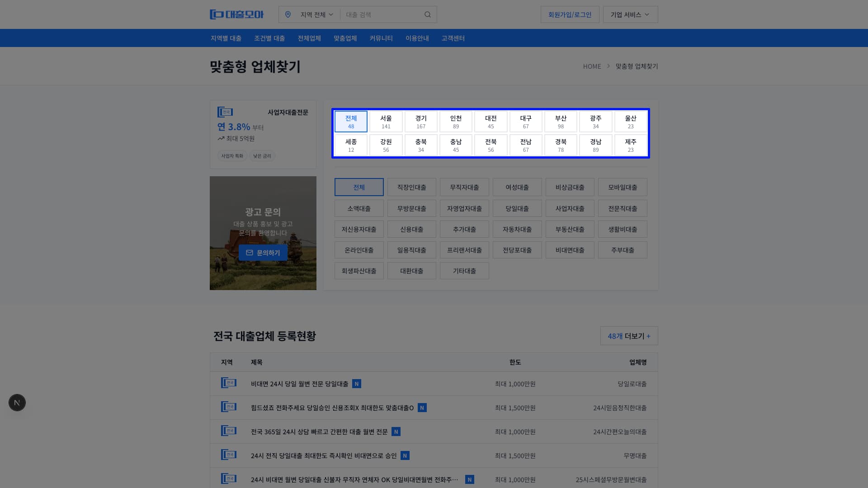This screenshot has height=488, width=868.
Task: Open the 맞춤업체 menu item
Action: [x=344, y=38]
